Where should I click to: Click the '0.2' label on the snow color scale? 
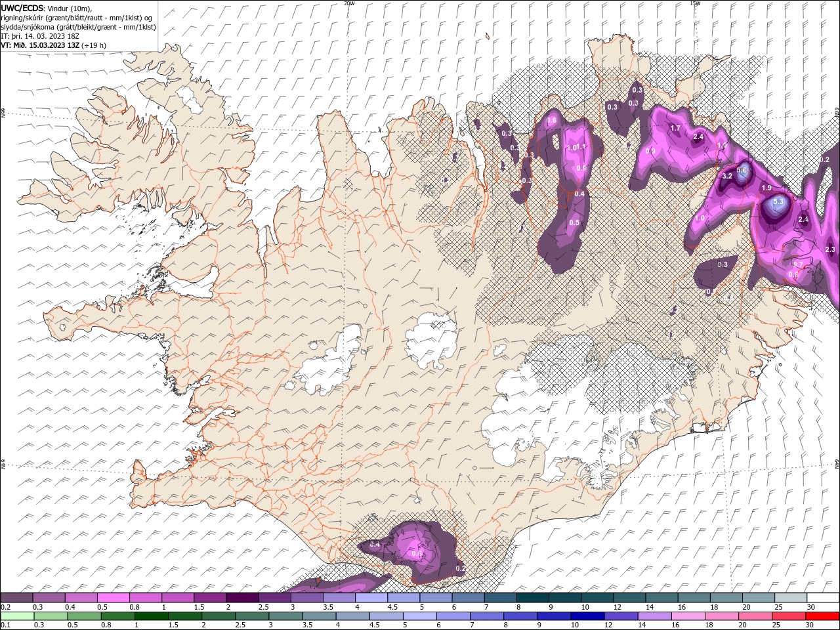(x=5, y=608)
